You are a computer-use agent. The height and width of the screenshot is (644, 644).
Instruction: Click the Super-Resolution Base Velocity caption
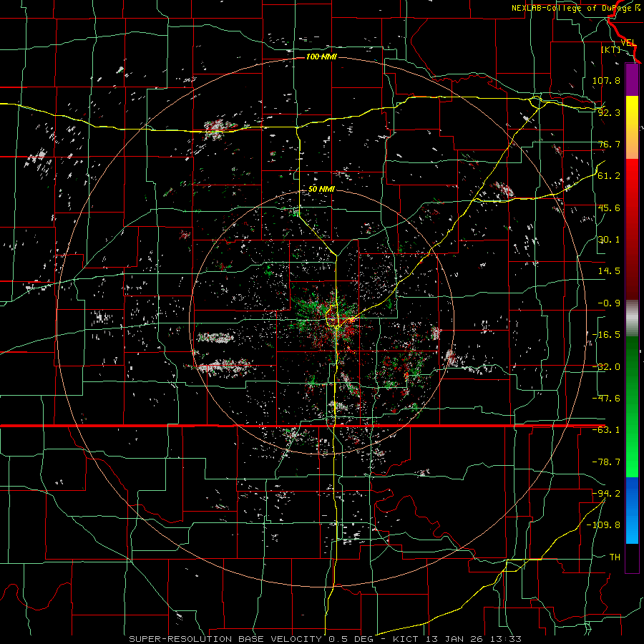(325, 639)
